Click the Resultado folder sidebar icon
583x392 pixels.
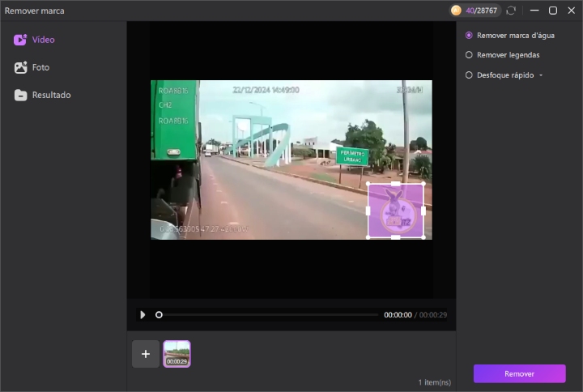pos(20,95)
